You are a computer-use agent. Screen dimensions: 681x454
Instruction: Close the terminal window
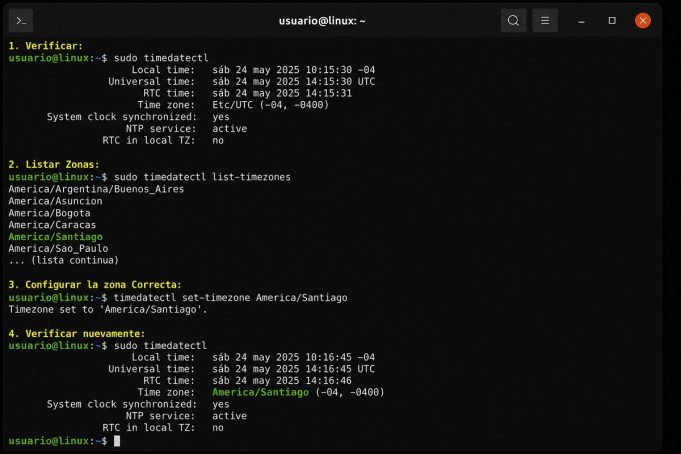click(643, 20)
